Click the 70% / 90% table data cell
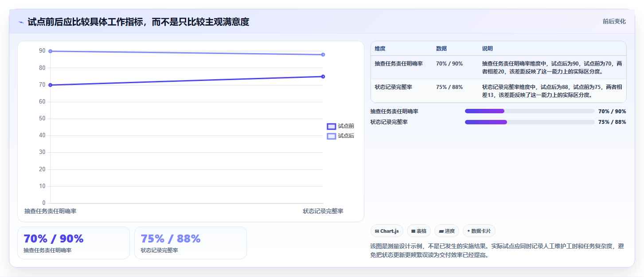The height and width of the screenshot is (277, 644). (x=449, y=64)
